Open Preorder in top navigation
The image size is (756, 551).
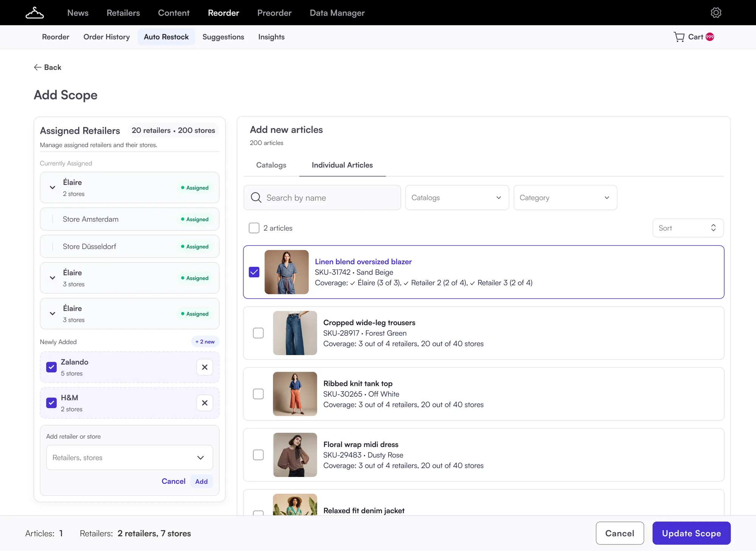[x=274, y=13]
